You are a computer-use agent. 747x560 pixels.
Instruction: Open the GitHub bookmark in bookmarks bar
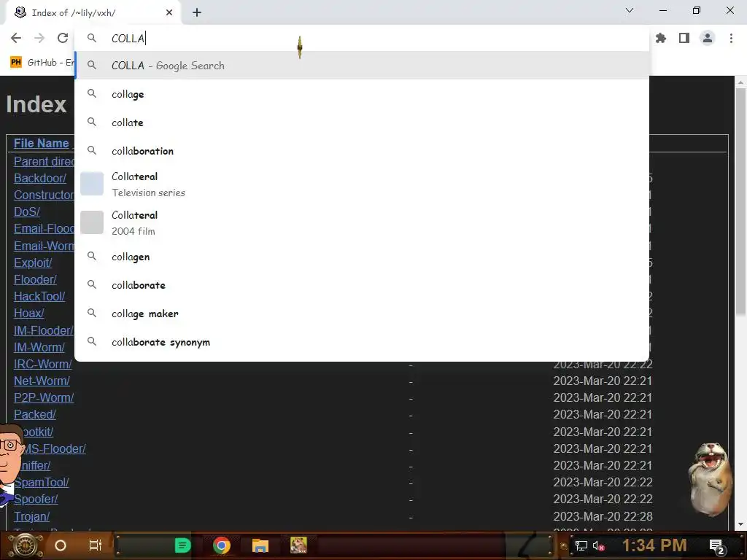click(42, 63)
